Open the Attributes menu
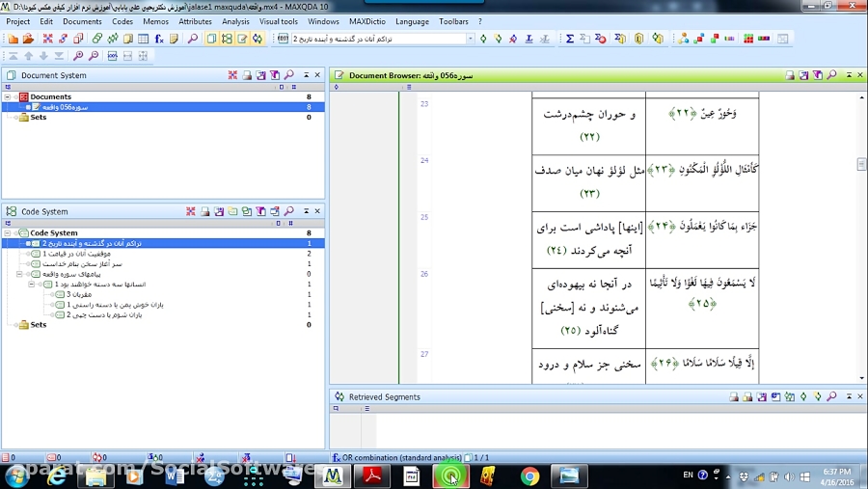 [195, 21]
